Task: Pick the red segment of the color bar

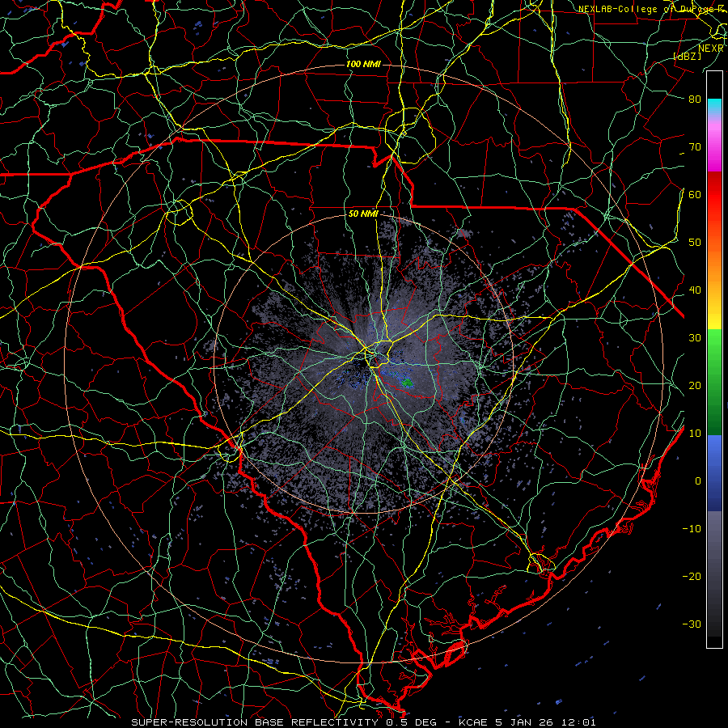Action: [x=714, y=194]
